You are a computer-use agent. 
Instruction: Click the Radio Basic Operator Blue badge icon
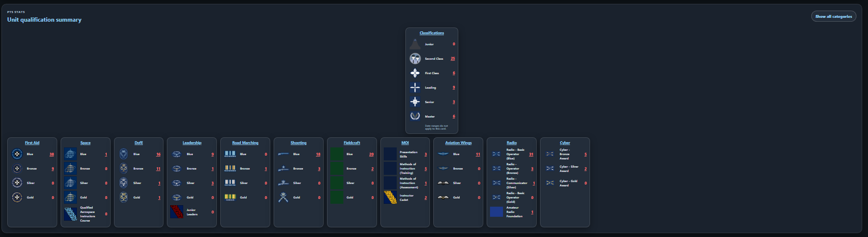496,154
